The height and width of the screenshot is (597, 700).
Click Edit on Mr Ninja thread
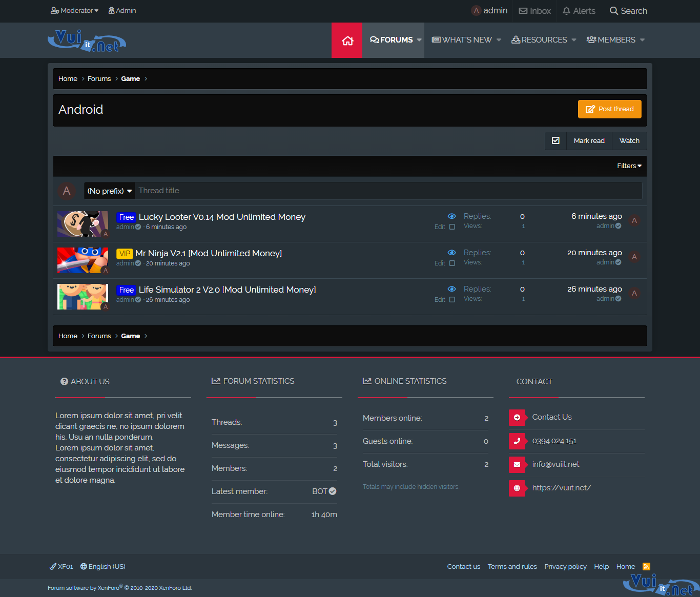point(440,263)
